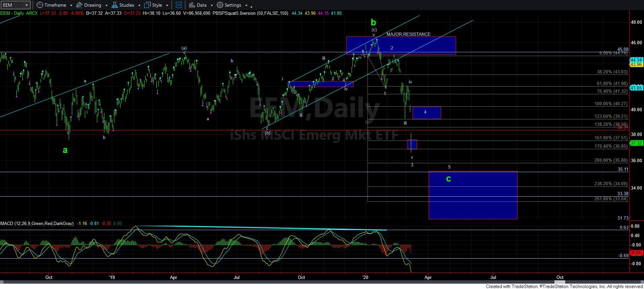Click the Settings gear icon
The height and width of the screenshot is (289, 644).
tap(220, 5)
